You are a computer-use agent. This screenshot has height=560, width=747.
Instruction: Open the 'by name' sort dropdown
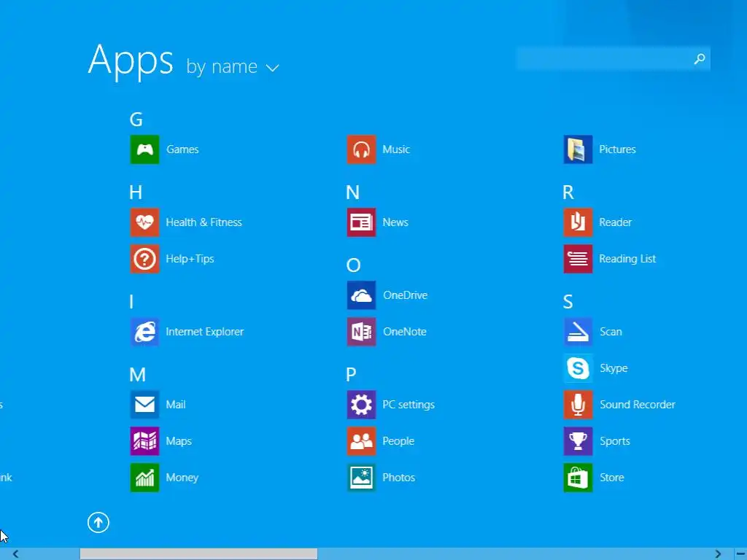tap(233, 67)
